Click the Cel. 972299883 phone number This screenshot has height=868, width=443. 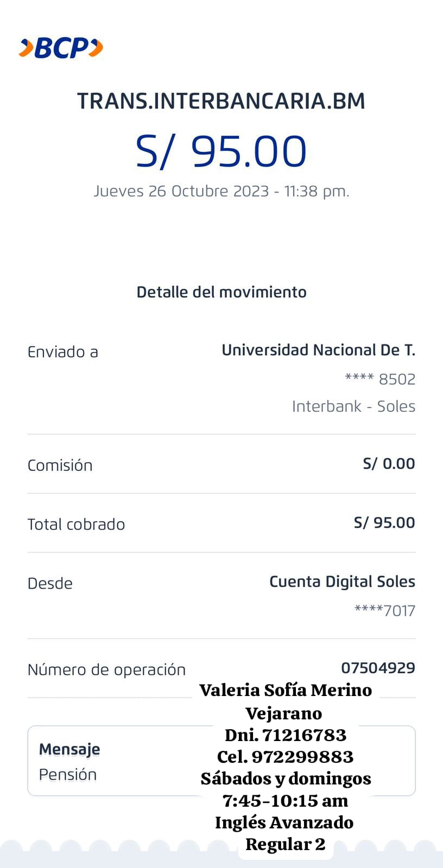pos(286,757)
